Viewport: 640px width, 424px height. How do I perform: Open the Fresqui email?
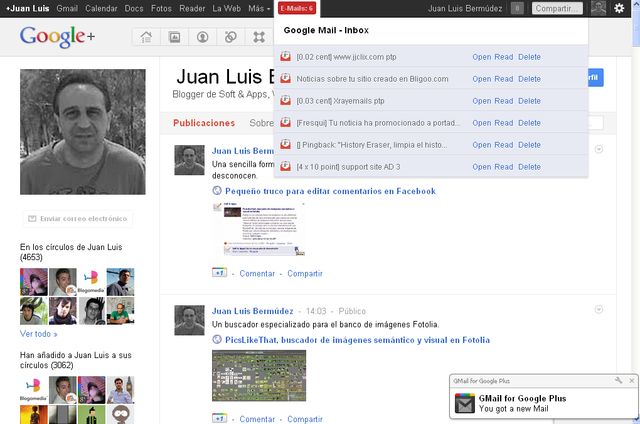click(482, 123)
